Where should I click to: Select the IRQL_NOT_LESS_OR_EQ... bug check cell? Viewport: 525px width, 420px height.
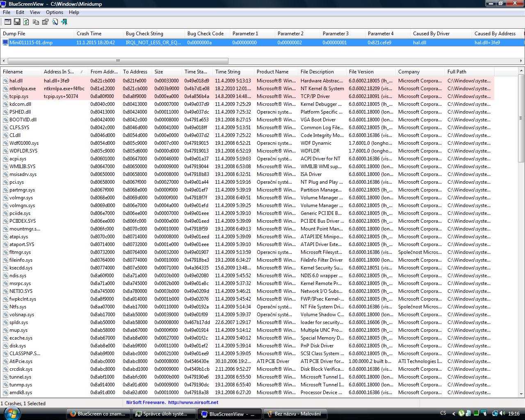click(x=153, y=42)
